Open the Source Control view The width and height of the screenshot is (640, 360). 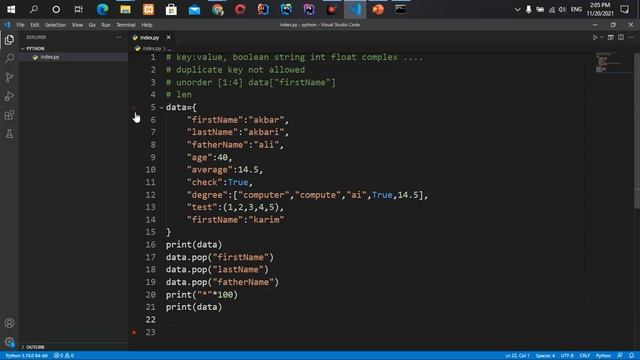click(9, 77)
